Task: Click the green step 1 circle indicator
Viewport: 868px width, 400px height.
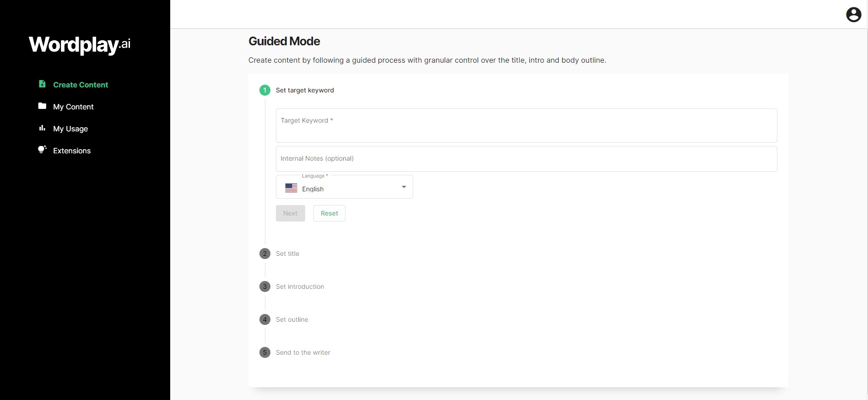Action: coord(264,90)
